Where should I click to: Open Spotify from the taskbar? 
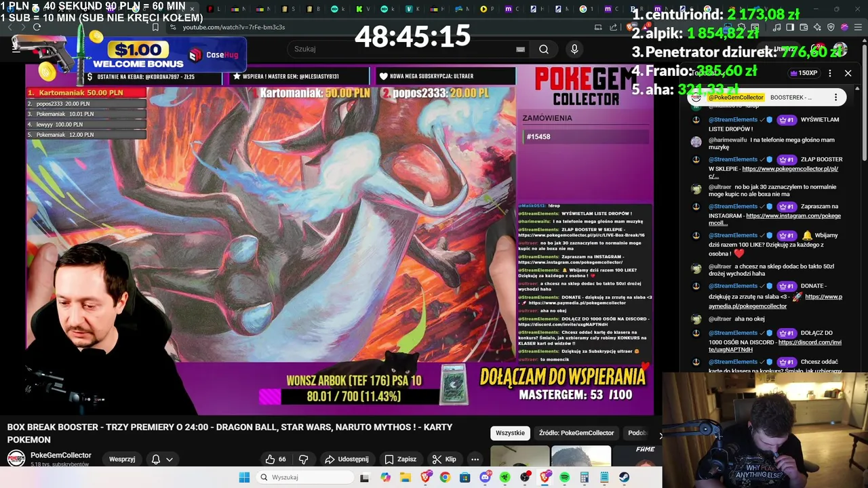pyautogui.click(x=565, y=477)
